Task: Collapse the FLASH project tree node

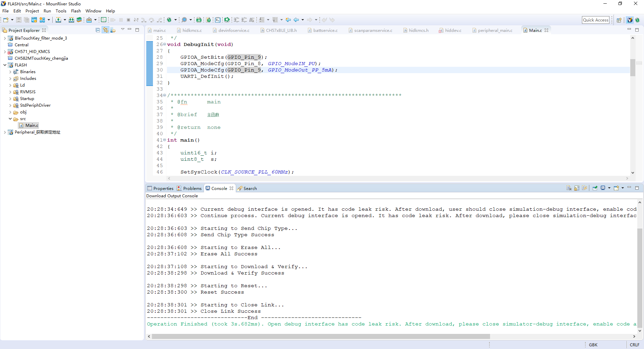Action: tap(5, 65)
